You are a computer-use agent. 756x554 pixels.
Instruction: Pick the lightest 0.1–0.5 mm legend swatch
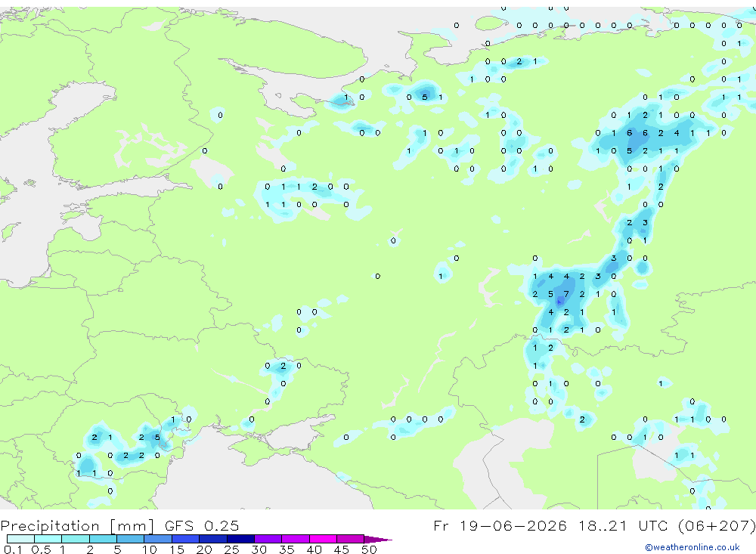pos(20,539)
